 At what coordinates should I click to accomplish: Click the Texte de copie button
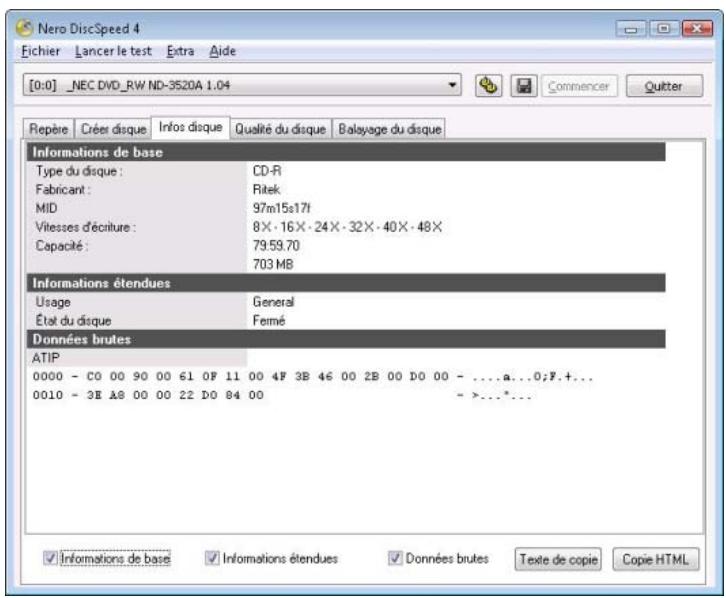(558, 559)
